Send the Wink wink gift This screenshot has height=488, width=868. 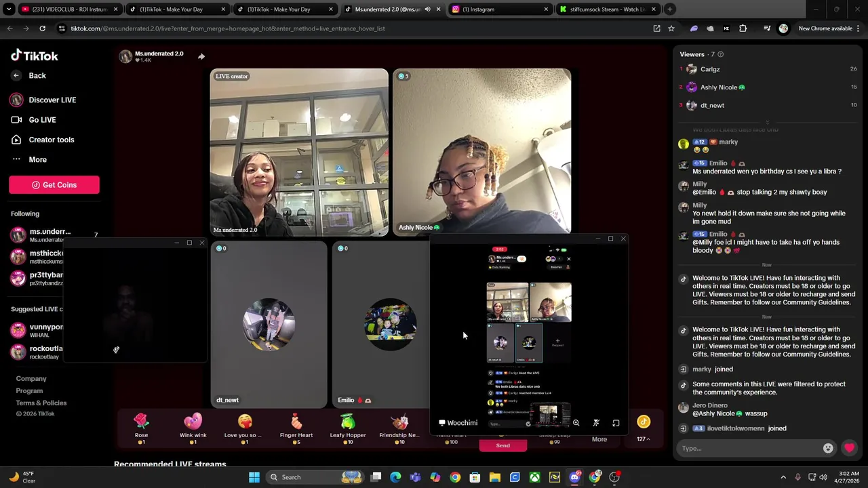point(193,427)
